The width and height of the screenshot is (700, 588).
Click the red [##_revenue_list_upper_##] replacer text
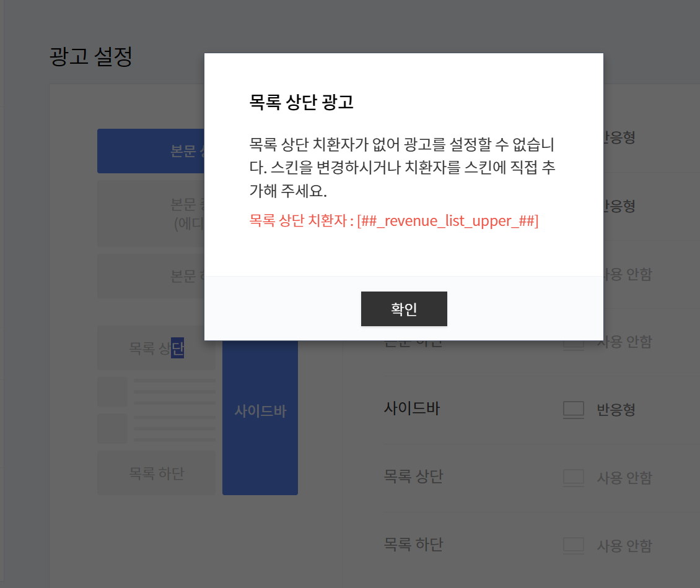(x=448, y=221)
